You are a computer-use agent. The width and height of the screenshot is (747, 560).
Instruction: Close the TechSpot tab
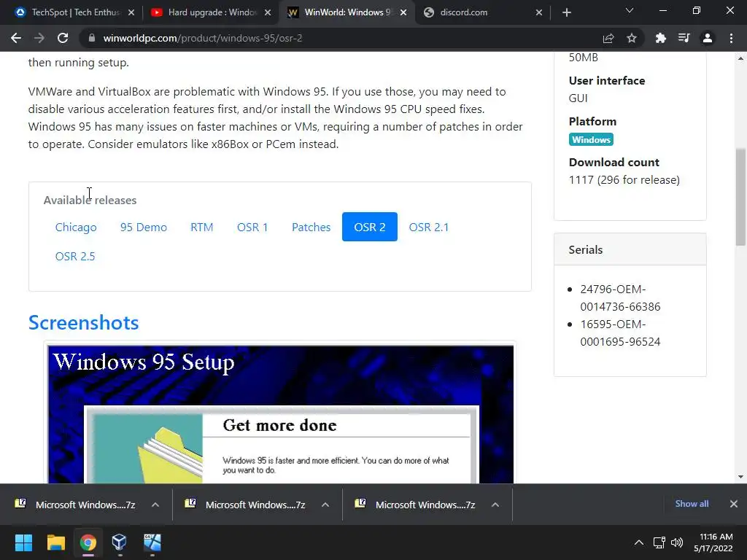click(x=131, y=12)
